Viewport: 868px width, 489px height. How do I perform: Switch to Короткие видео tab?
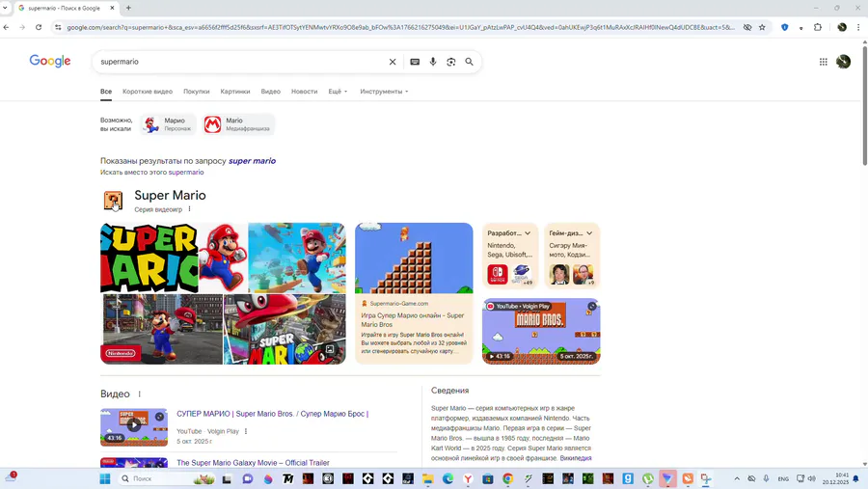(x=148, y=92)
